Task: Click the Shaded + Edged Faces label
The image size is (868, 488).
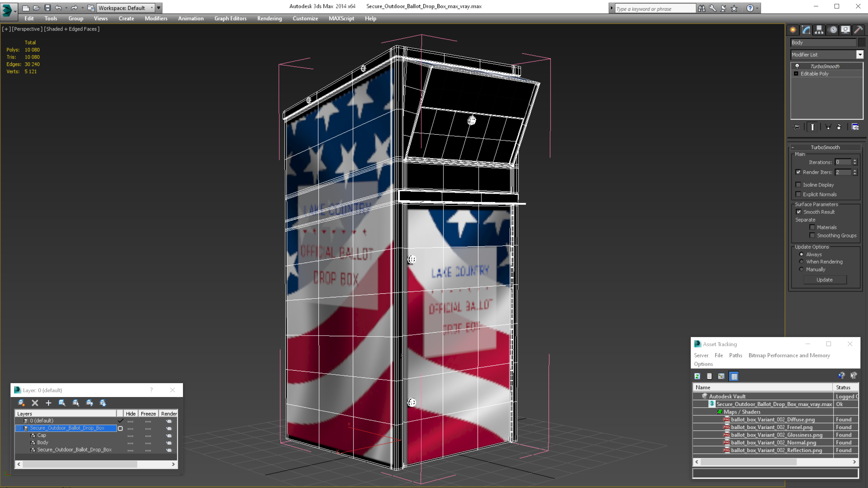Action: click(71, 29)
